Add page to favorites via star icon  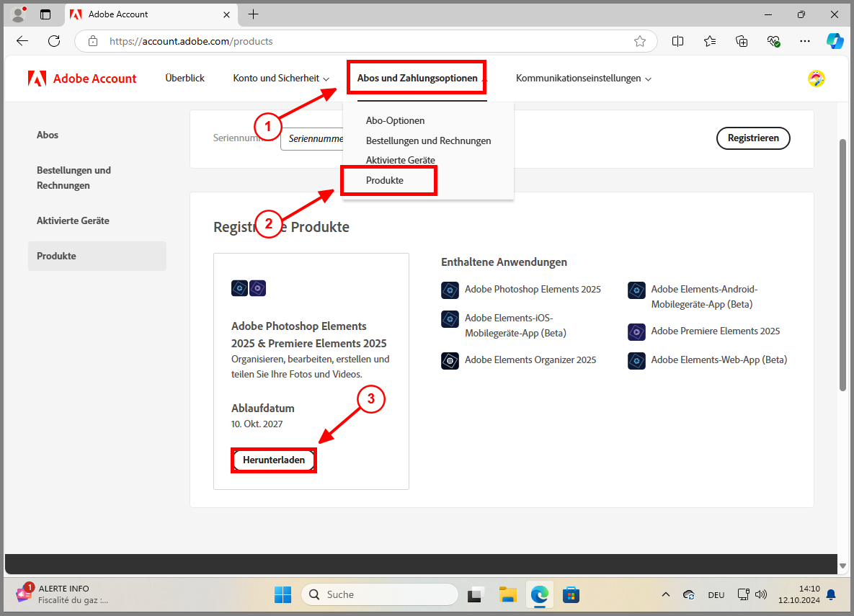[639, 41]
